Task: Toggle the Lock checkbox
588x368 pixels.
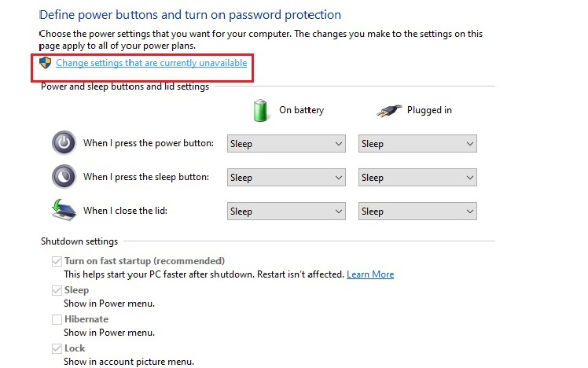Action: point(57,348)
